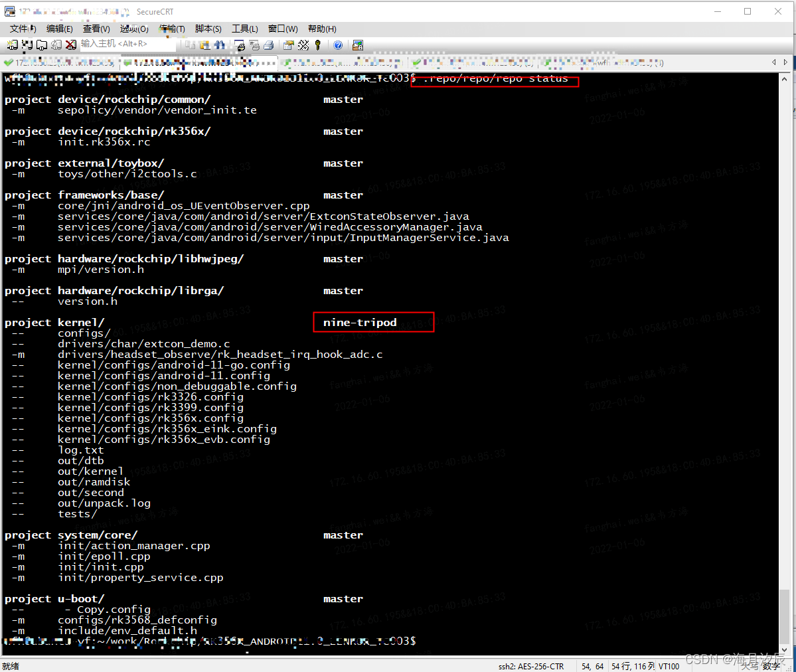This screenshot has width=796, height=672.
Task: Open the 文件(F) menu
Action: coord(23,29)
